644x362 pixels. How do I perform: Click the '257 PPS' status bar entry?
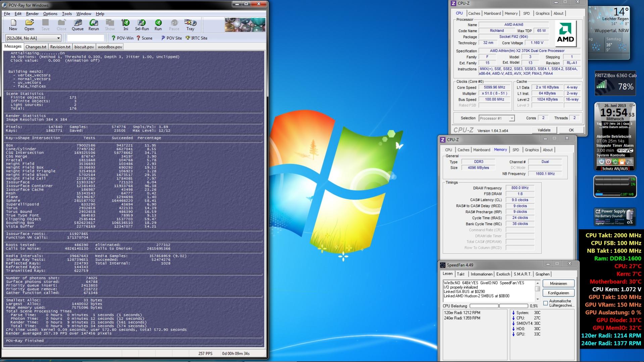pos(205,353)
